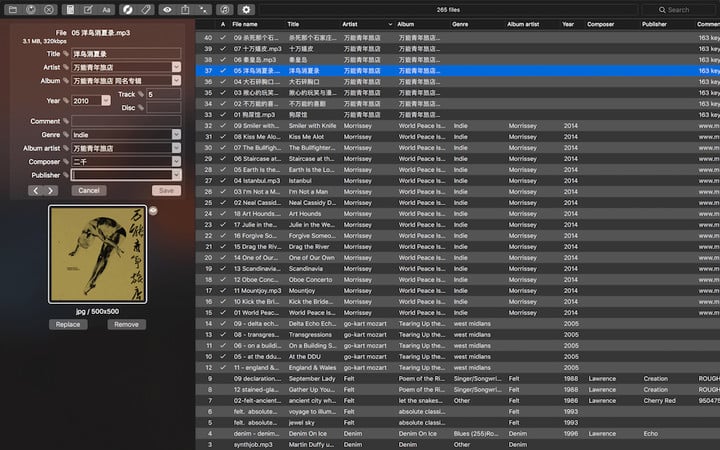Screen dimensions: 720x450
Task: Click the share export toolbar icon
Action: tap(185, 10)
